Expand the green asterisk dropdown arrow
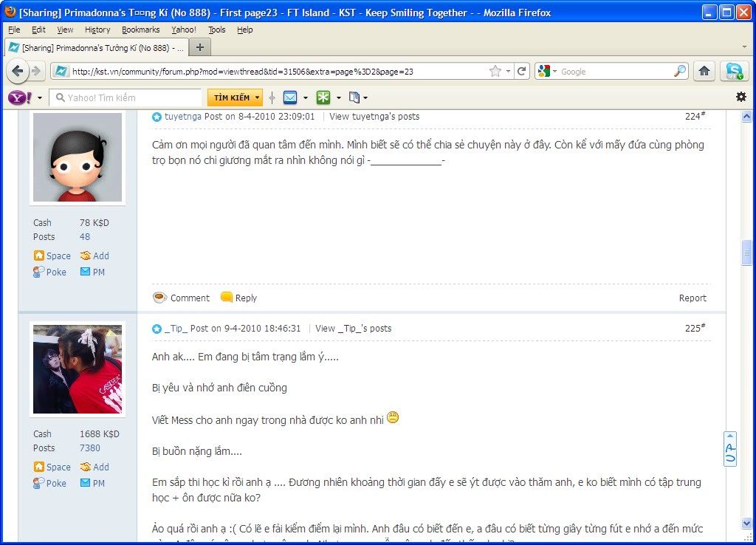The width and height of the screenshot is (756, 545). point(338,98)
